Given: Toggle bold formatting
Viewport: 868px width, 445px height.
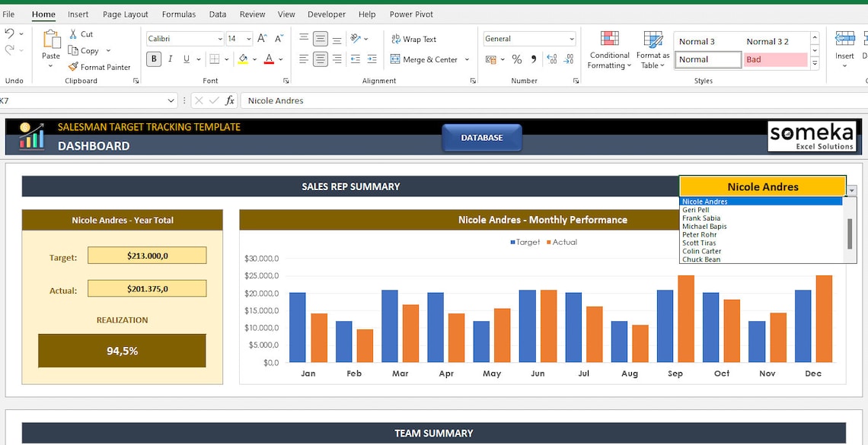Looking at the screenshot, I should click(154, 59).
